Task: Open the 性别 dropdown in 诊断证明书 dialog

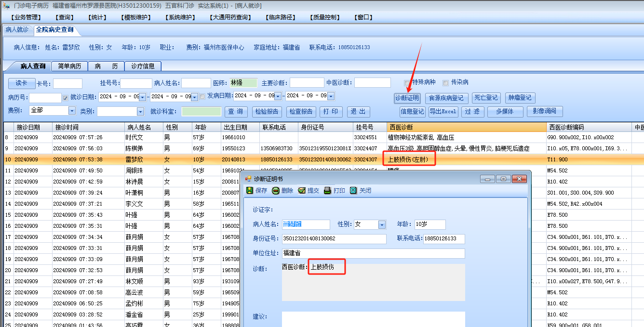Action: point(382,225)
